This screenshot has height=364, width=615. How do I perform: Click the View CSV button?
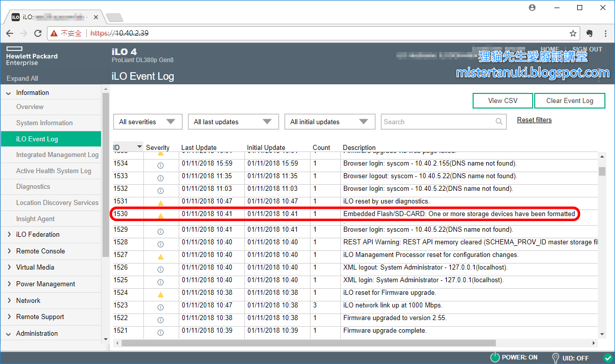click(502, 100)
